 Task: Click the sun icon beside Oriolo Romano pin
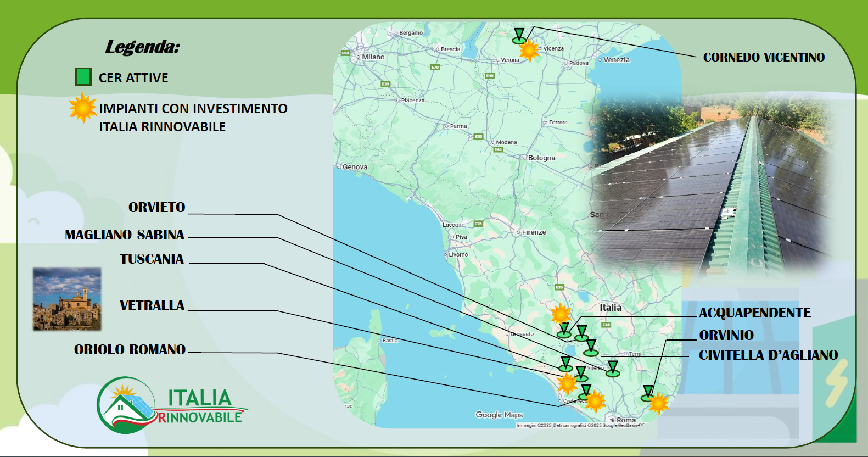pos(595,402)
